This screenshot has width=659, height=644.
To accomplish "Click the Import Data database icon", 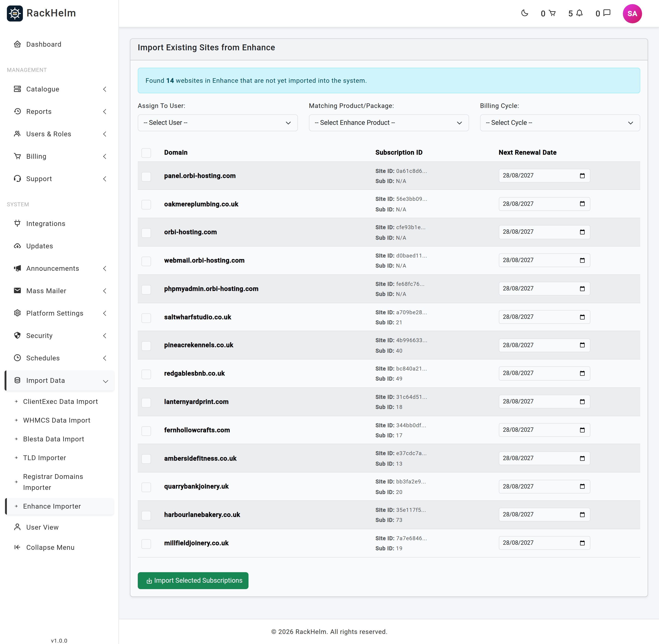I will (x=17, y=380).
